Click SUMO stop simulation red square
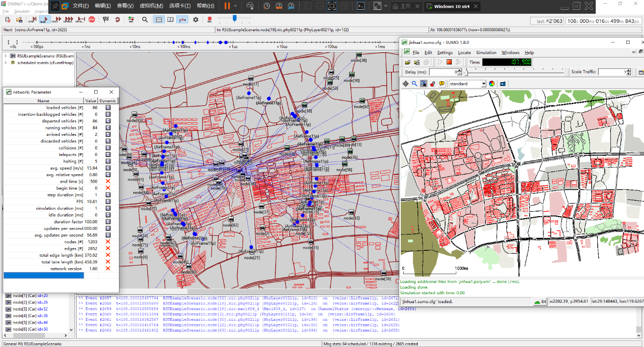This screenshot has width=644, height=347. (x=449, y=62)
